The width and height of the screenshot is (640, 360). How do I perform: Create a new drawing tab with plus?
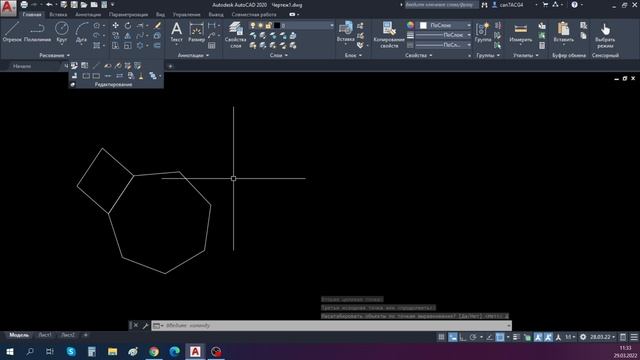click(171, 66)
